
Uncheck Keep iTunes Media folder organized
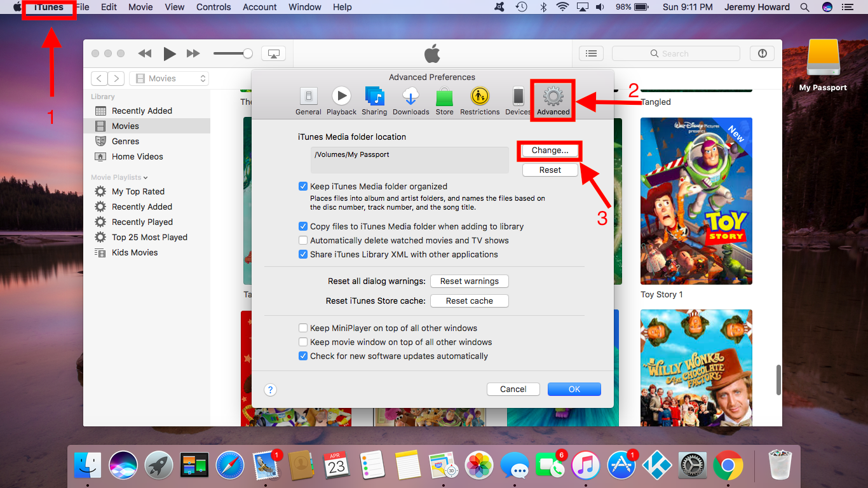pos(303,186)
